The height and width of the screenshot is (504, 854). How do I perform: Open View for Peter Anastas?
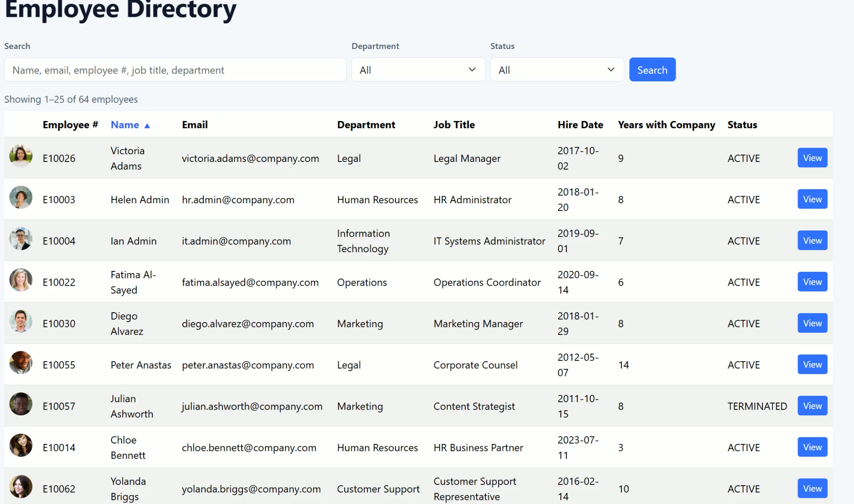point(812,365)
